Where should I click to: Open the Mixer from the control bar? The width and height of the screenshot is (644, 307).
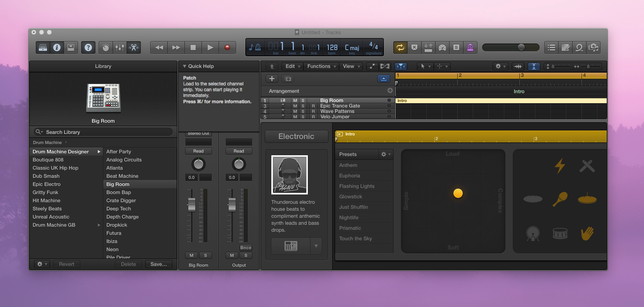pyautogui.click(x=120, y=47)
